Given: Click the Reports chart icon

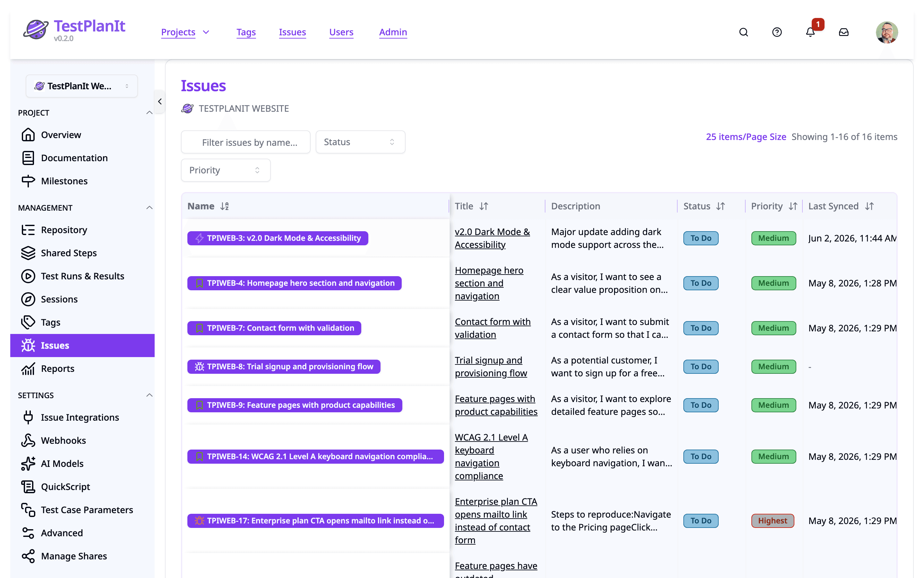Looking at the screenshot, I should [x=28, y=369].
